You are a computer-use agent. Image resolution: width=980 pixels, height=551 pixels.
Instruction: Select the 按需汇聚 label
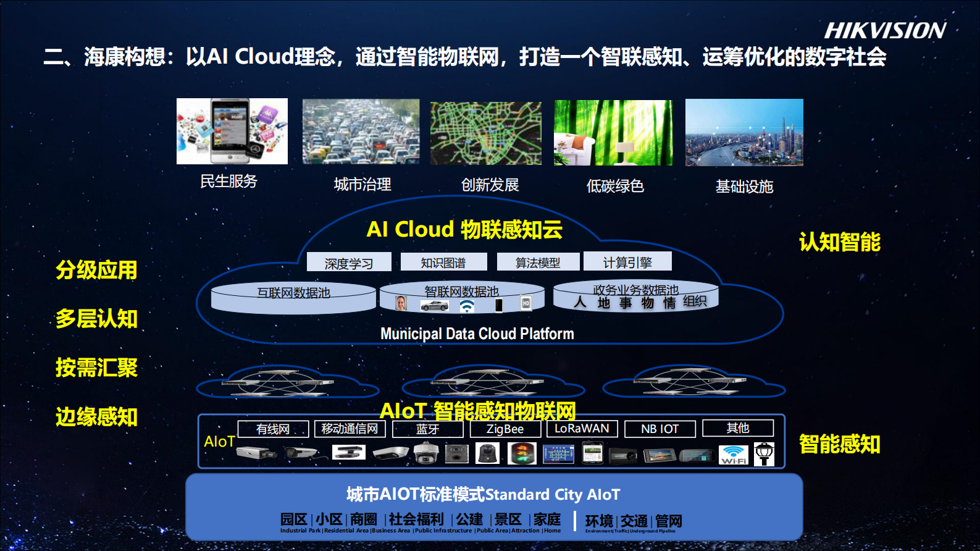pos(96,368)
